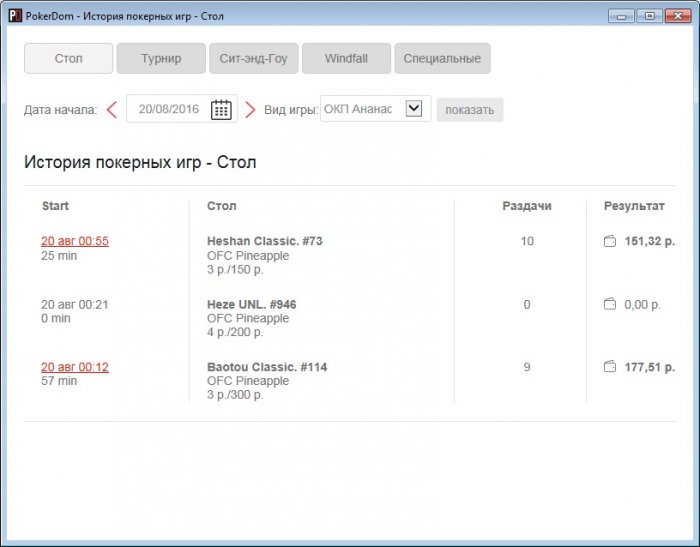This screenshot has width=700, height=547.
Task: Click hands count 9 for Baotou Classic
Action: tap(527, 367)
